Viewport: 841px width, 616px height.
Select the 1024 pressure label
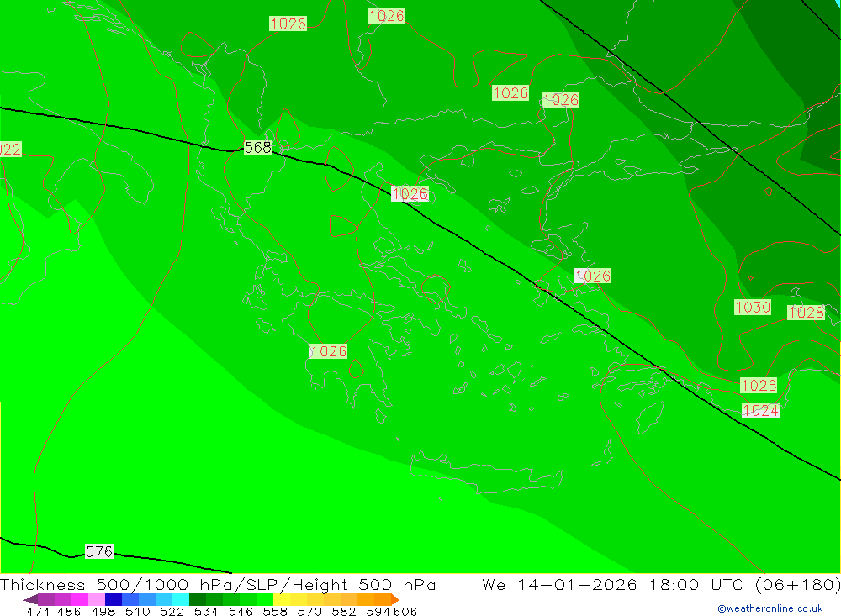[760, 410]
